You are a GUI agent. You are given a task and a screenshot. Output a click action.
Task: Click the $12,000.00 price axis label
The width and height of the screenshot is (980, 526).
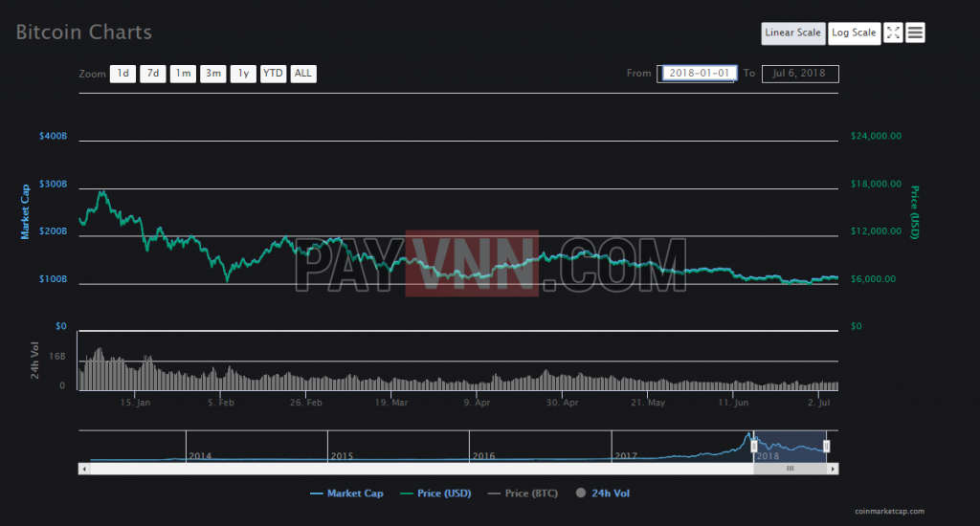coord(877,231)
